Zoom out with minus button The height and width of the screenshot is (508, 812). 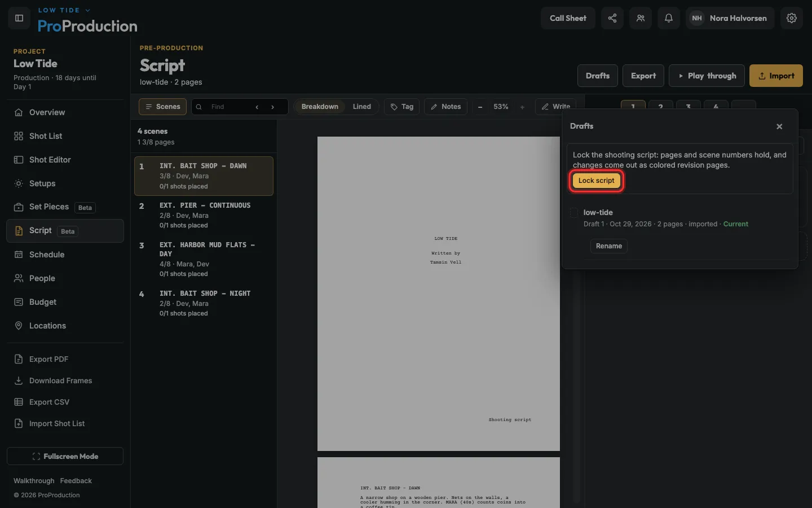(480, 107)
